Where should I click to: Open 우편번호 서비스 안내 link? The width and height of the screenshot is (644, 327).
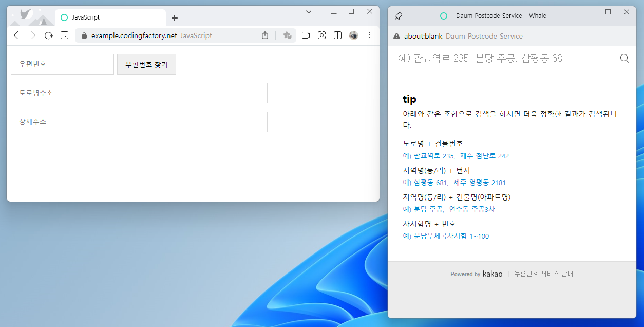pos(544,274)
